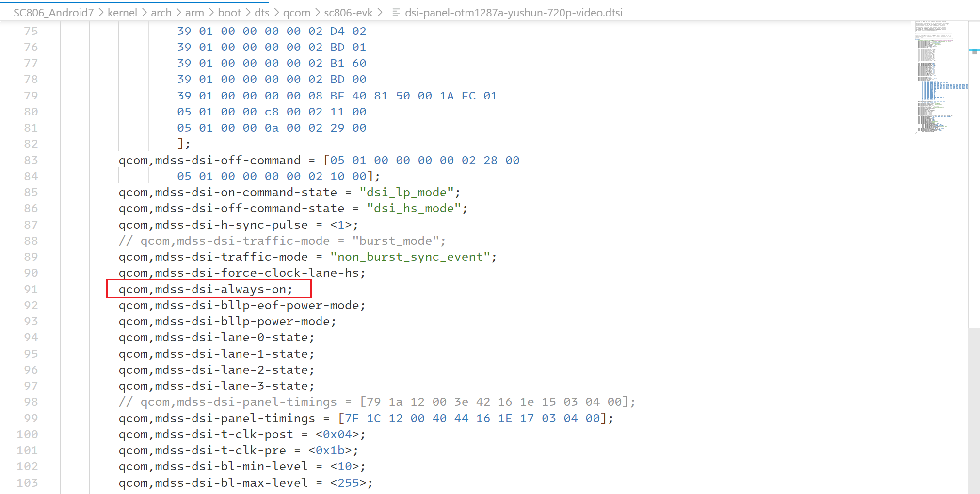Click line number 83 in gutter
980x494 pixels.
(x=31, y=160)
